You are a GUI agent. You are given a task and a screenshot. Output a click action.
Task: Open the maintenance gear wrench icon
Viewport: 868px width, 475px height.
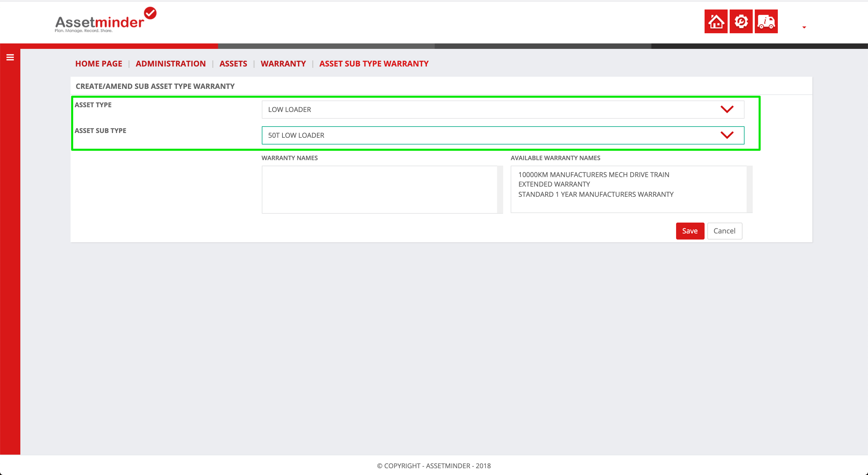(x=741, y=21)
